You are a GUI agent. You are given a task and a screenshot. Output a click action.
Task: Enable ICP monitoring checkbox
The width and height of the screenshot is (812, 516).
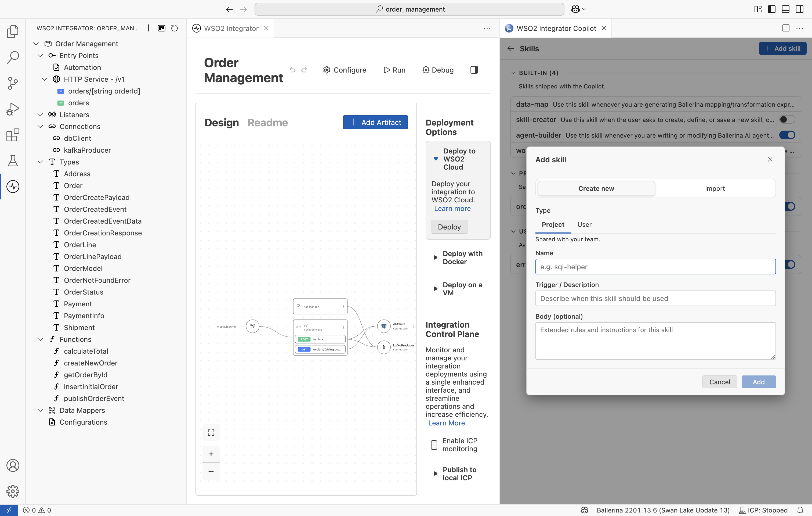coord(434,445)
